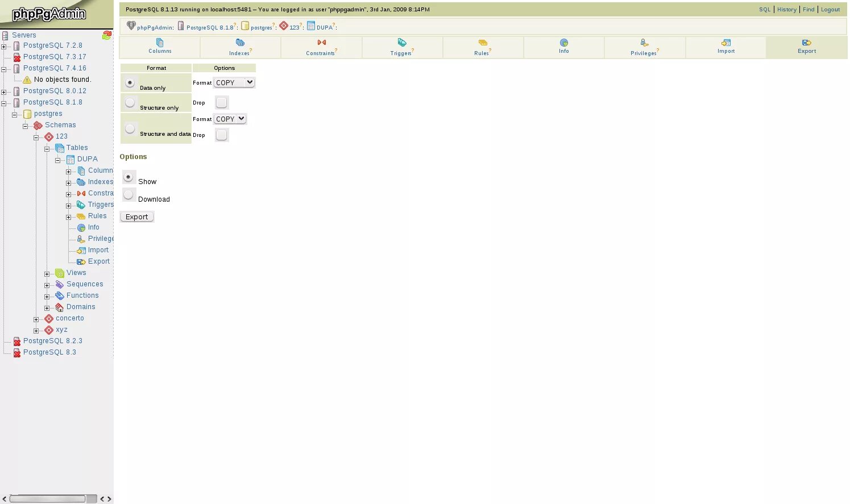
Task: Select the Show output radio button
Action: (128, 177)
